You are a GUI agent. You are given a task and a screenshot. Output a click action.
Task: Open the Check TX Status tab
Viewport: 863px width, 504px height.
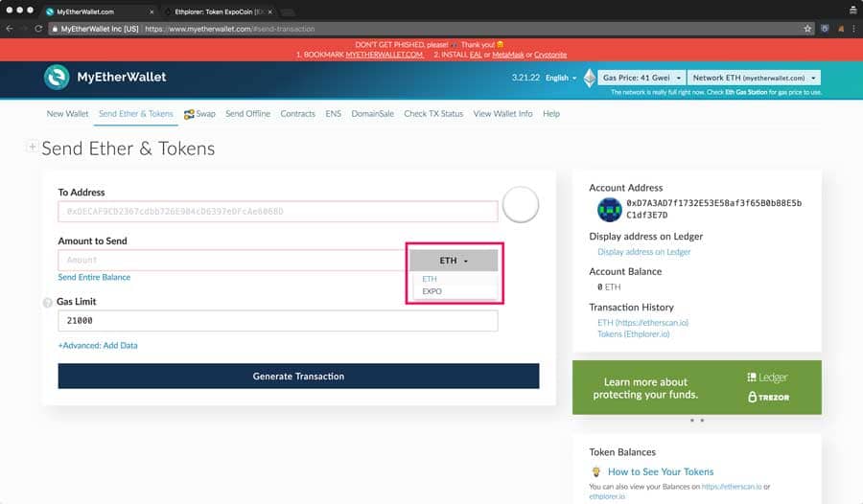point(433,114)
